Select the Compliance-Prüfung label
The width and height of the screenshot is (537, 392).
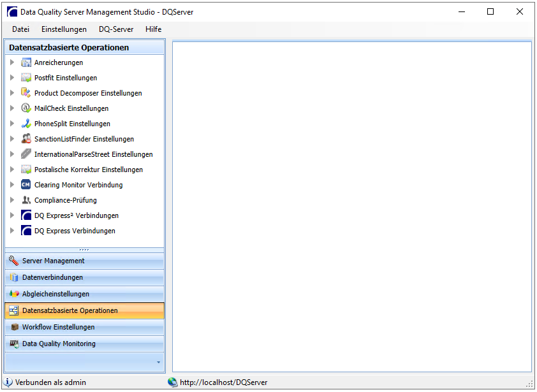pyautogui.click(x=66, y=200)
